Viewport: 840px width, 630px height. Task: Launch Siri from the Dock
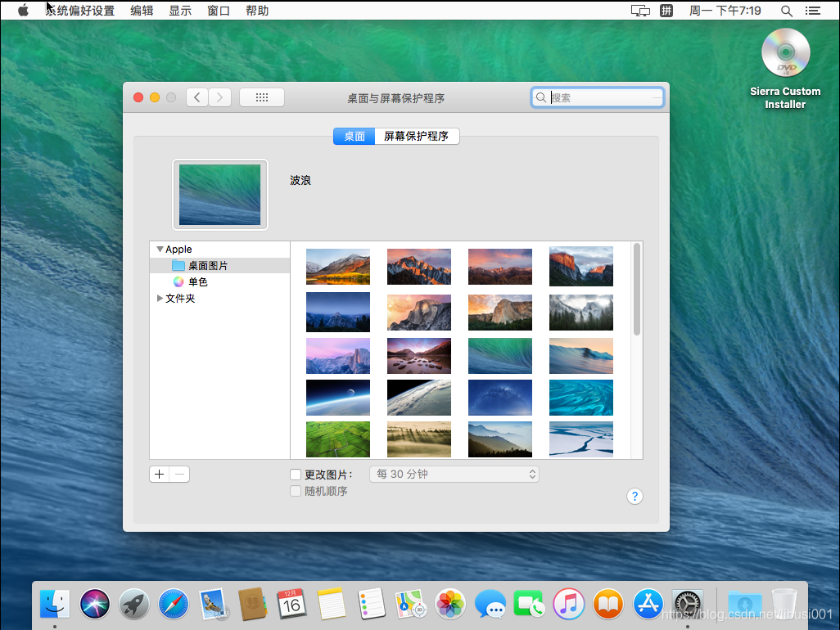[x=95, y=605]
